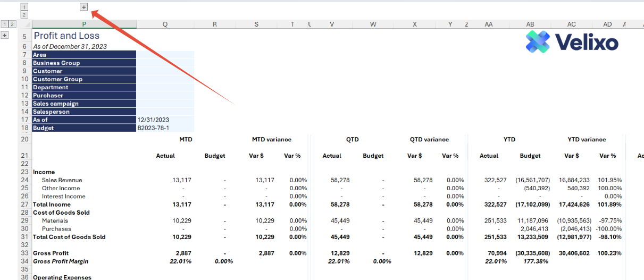644x280 pixels.
Task: Select the Income section label
Action: pos(44,172)
